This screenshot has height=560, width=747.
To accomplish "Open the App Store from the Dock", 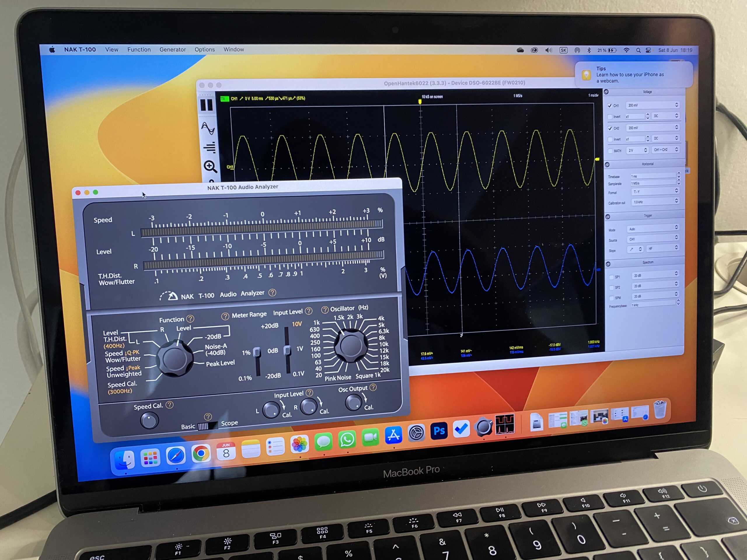I will [393, 435].
